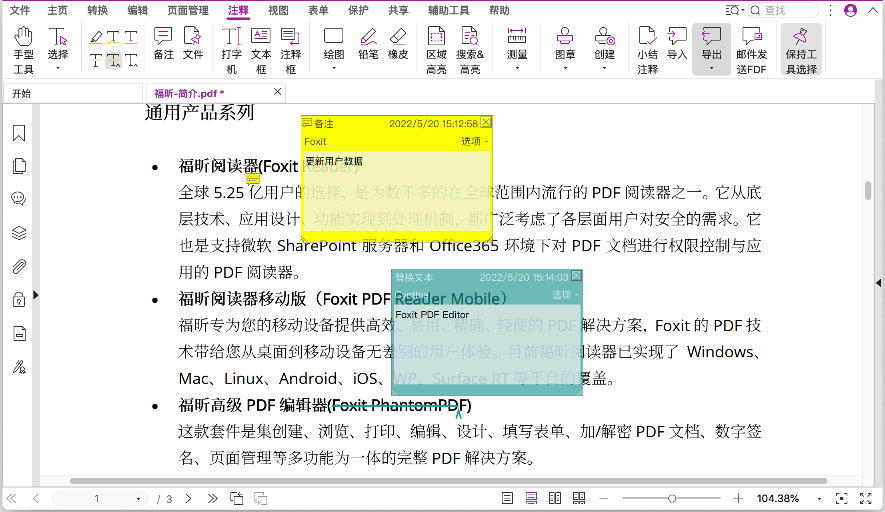Select the Area Highlight tool (区域高亮)
Image resolution: width=885 pixels, height=512 pixels.
[436, 50]
